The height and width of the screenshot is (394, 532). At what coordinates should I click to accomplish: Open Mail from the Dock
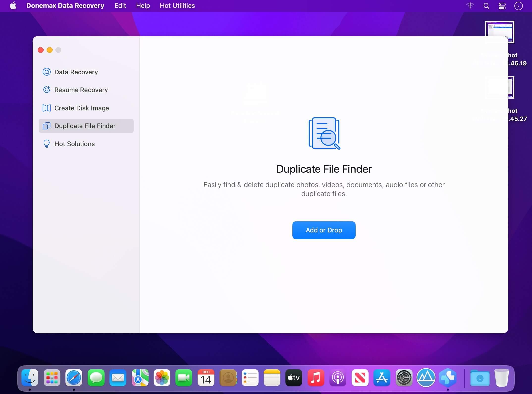(x=118, y=378)
